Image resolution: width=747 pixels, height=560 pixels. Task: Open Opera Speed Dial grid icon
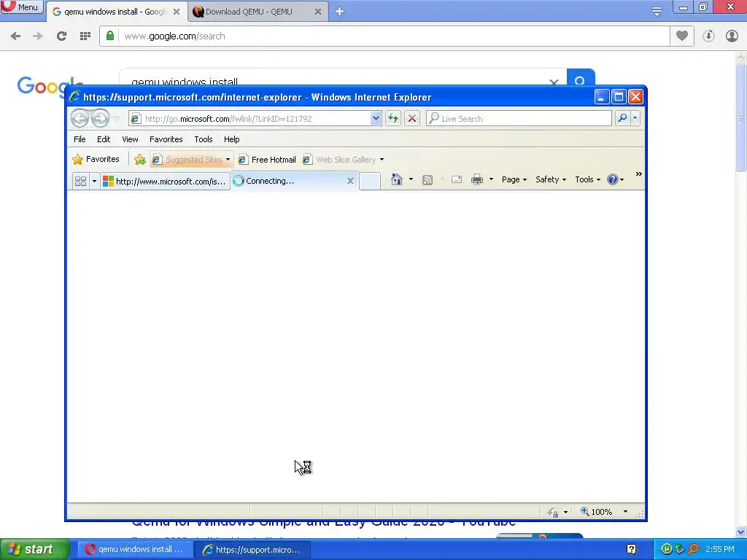pos(85,36)
